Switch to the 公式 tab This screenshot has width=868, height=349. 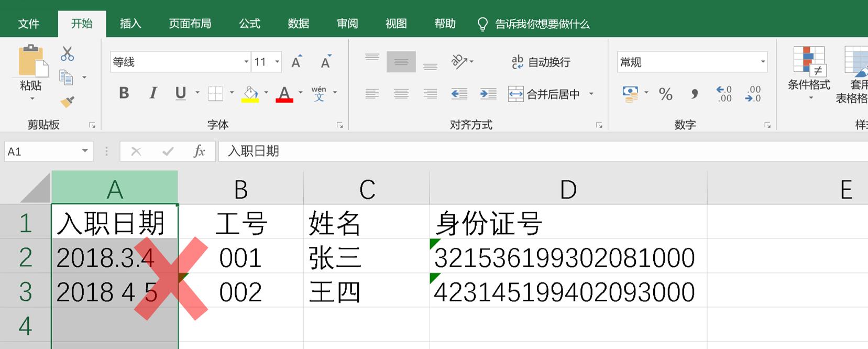(250, 24)
